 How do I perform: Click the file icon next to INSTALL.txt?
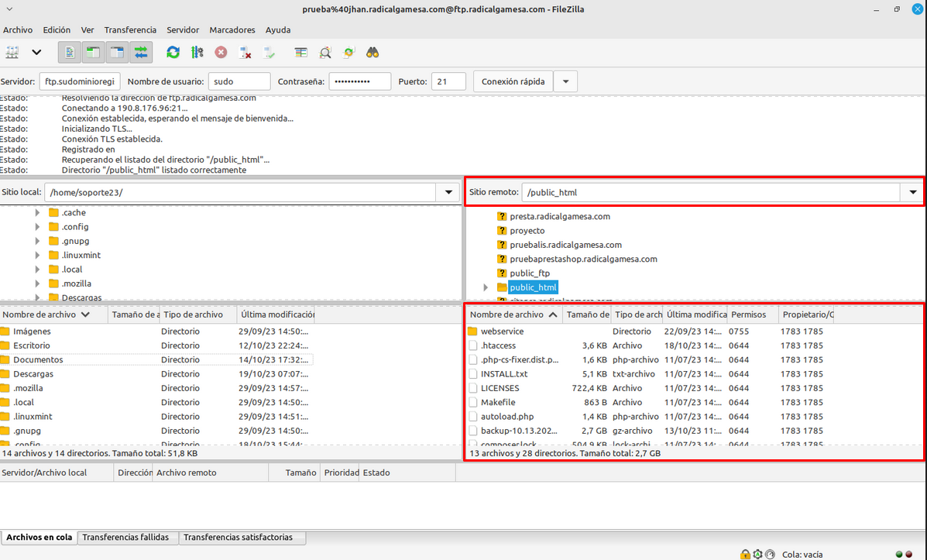point(472,374)
